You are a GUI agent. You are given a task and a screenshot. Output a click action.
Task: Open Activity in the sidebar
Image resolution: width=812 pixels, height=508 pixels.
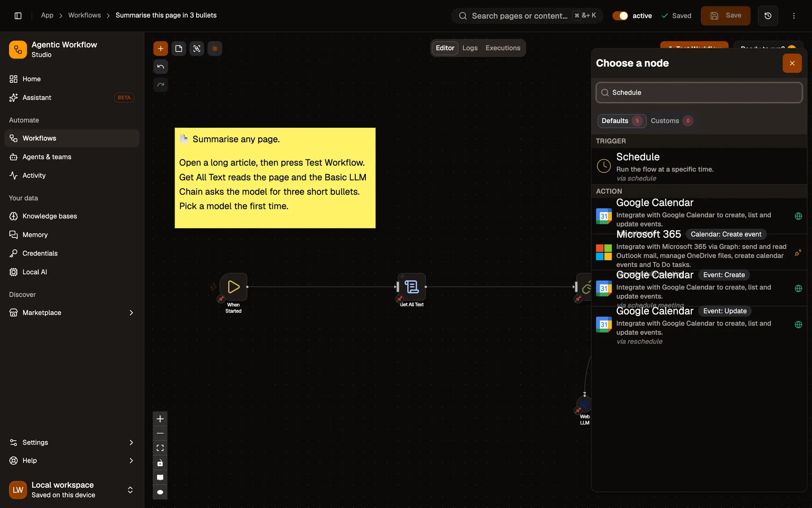click(72, 176)
